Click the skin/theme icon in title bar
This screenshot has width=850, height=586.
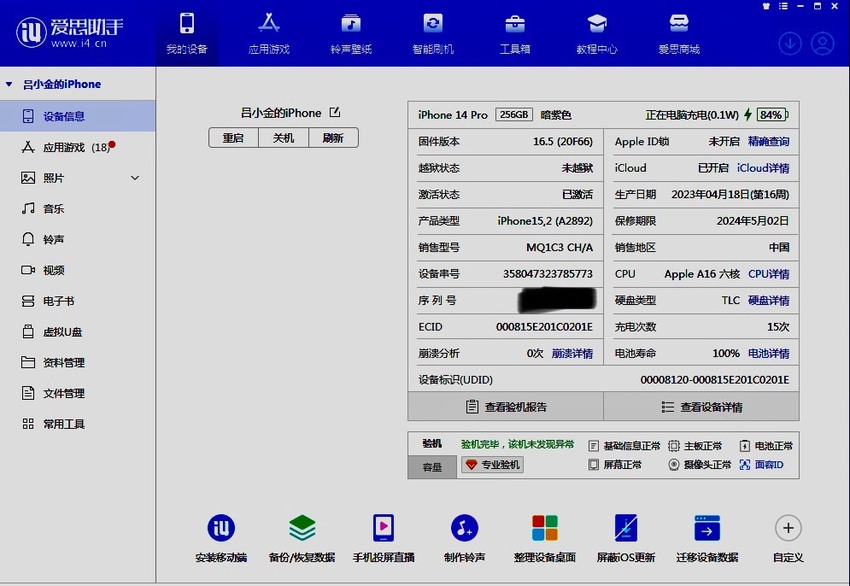click(x=766, y=7)
